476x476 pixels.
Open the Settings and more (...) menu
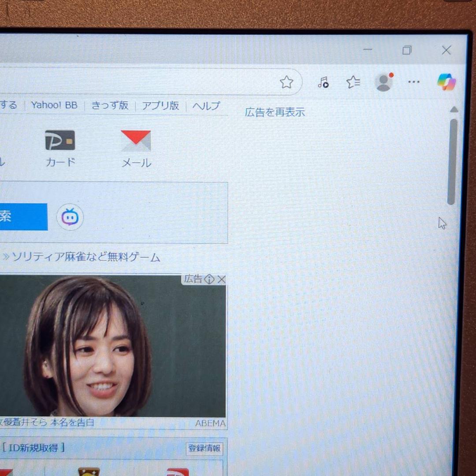(x=413, y=82)
